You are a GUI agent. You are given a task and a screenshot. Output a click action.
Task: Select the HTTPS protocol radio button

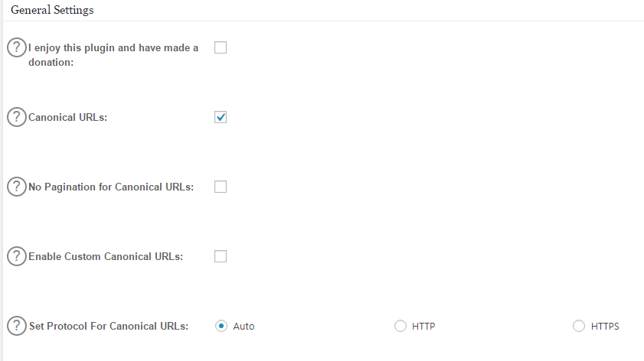[579, 326]
